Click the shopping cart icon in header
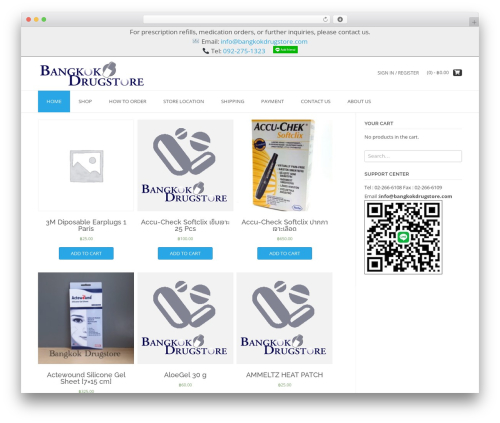 pos(457,72)
